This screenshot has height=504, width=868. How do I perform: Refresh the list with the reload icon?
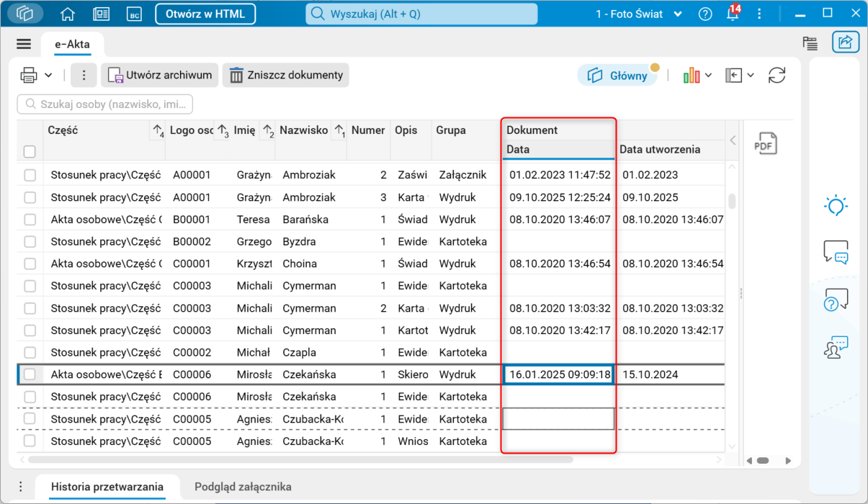pos(777,75)
